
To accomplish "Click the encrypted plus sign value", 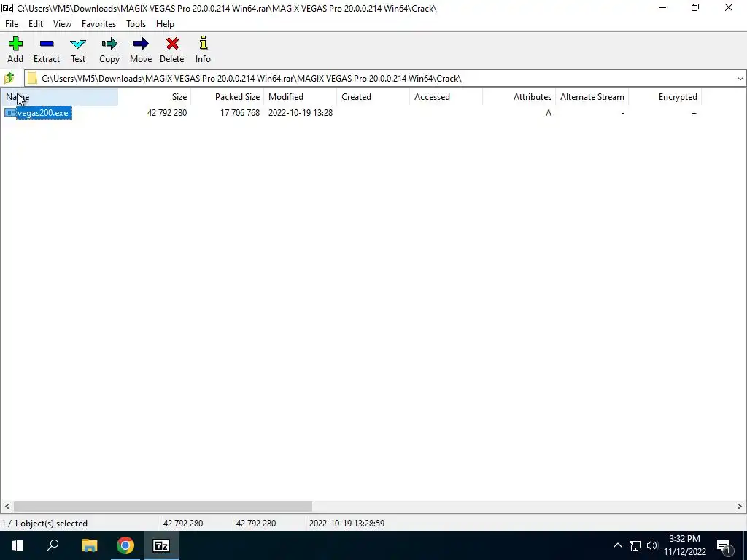I will click(694, 113).
